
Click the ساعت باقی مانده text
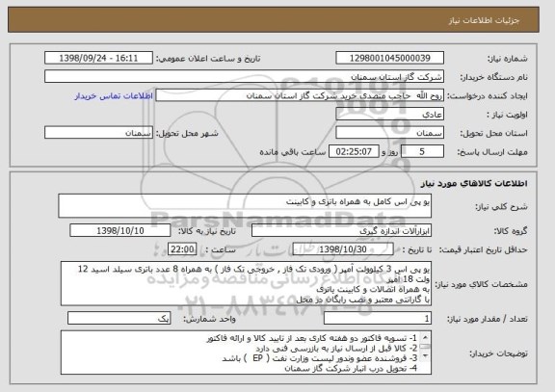pyautogui.click(x=293, y=152)
